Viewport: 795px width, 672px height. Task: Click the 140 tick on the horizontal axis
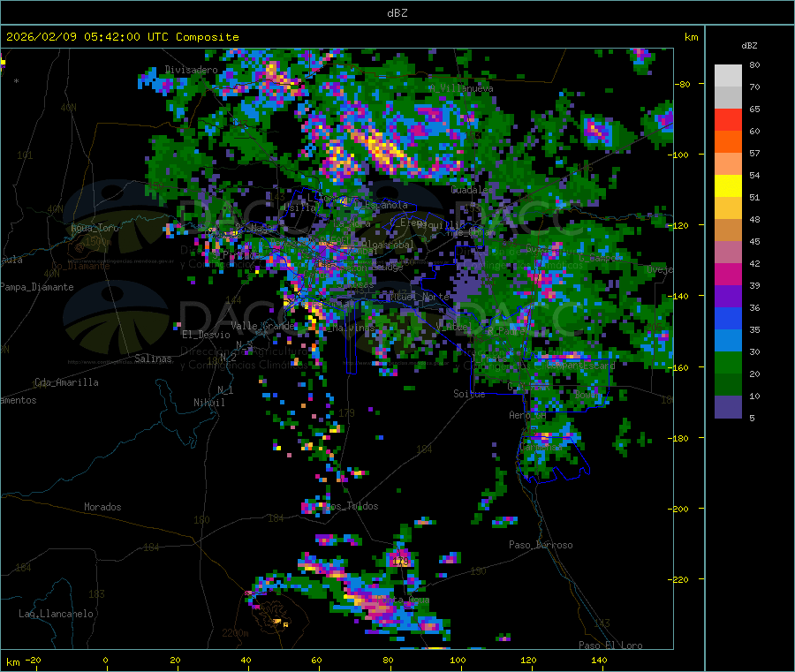click(599, 660)
